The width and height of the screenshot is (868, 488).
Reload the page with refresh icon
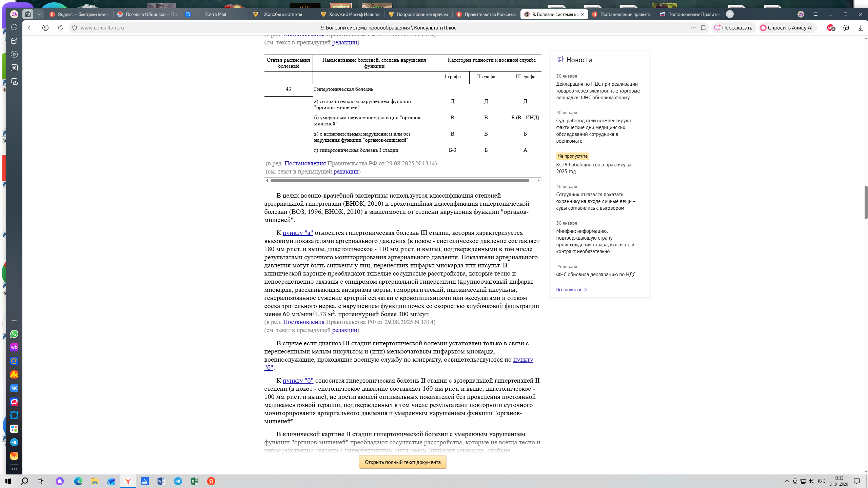60,28
